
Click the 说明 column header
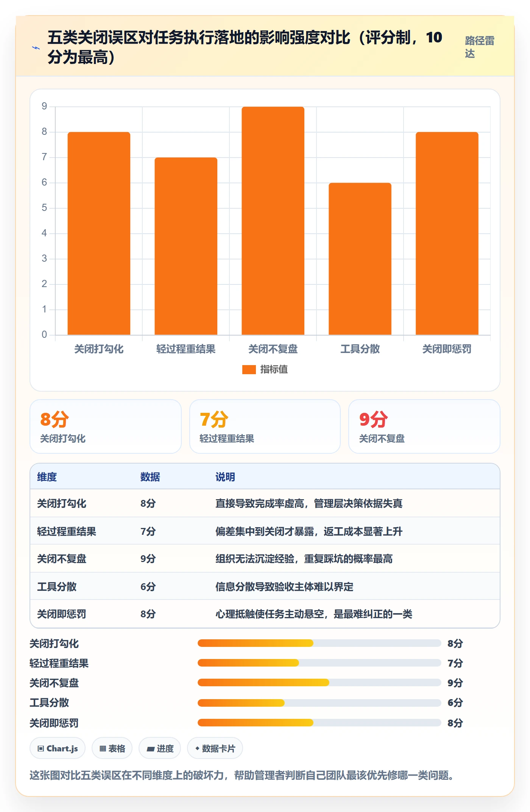(x=225, y=477)
